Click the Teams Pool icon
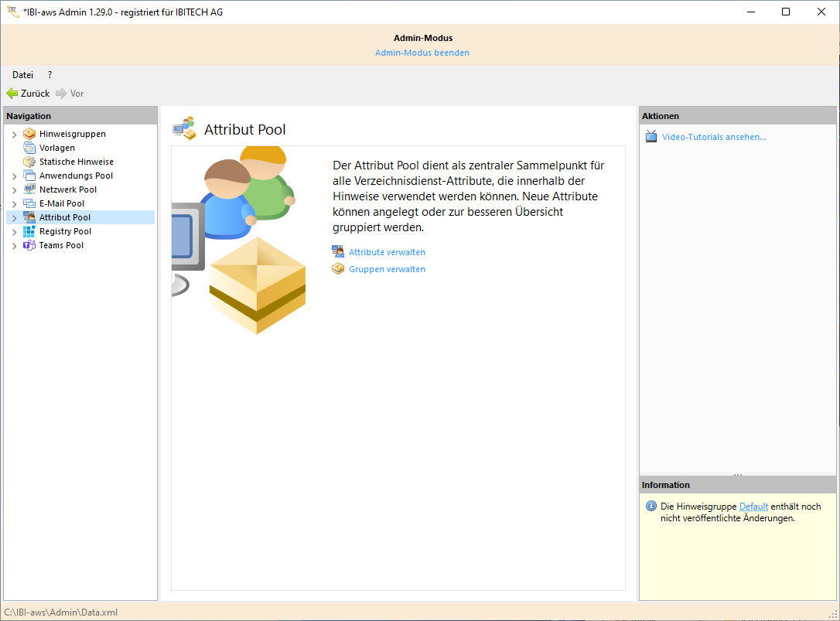The image size is (840, 621). click(29, 245)
